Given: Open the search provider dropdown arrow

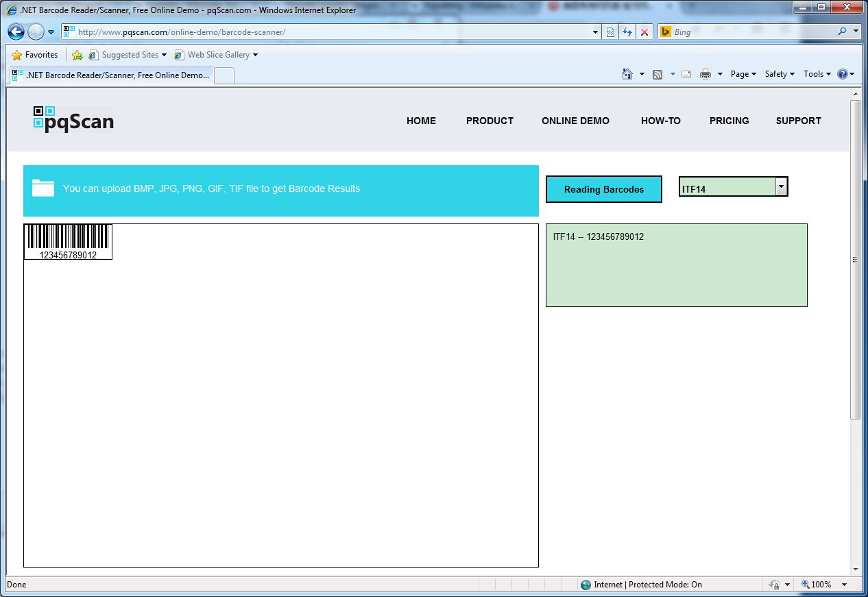Looking at the screenshot, I should point(856,32).
